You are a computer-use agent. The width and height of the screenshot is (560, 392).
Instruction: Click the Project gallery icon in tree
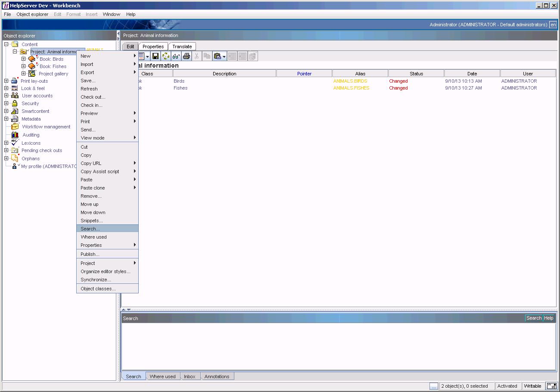(32, 74)
